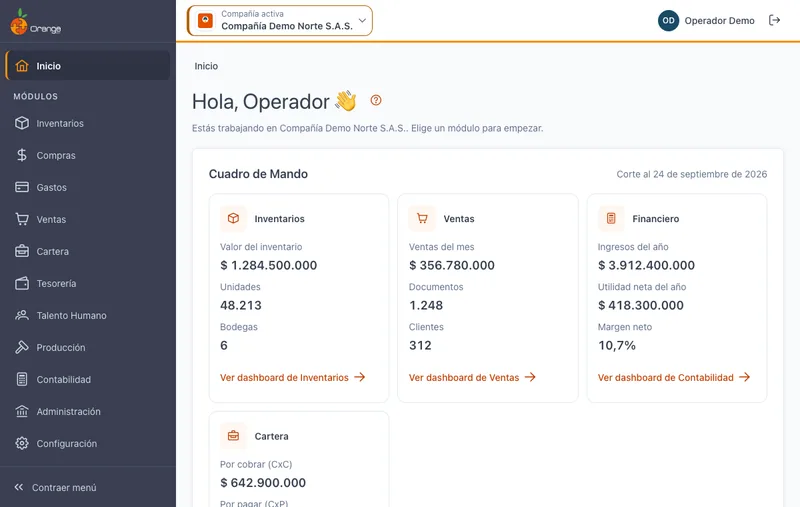Click the Producción hammer icon
The image size is (800, 507).
click(x=22, y=347)
